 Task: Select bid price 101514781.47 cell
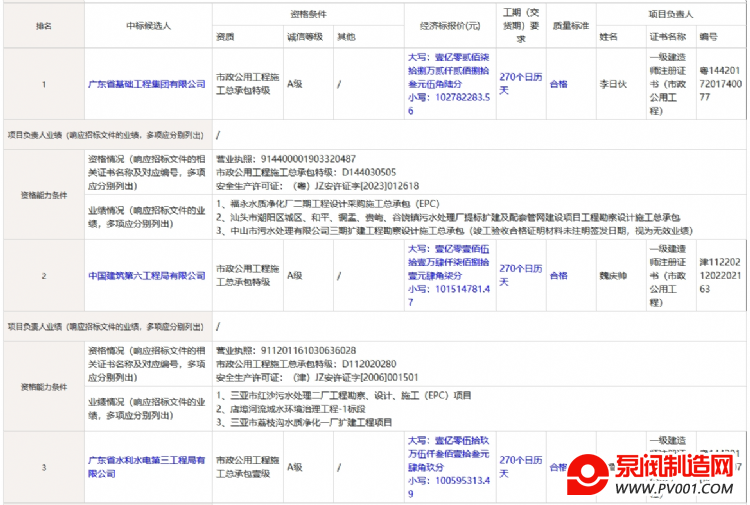(449, 276)
